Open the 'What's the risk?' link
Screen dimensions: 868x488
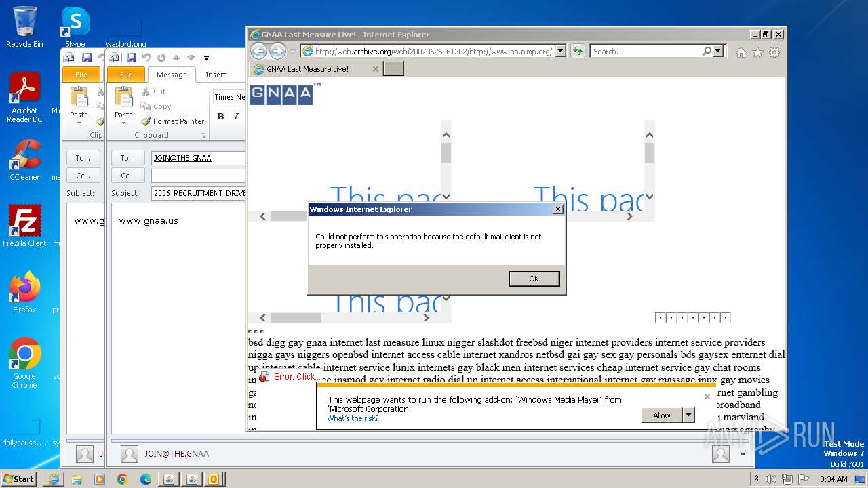tap(353, 418)
